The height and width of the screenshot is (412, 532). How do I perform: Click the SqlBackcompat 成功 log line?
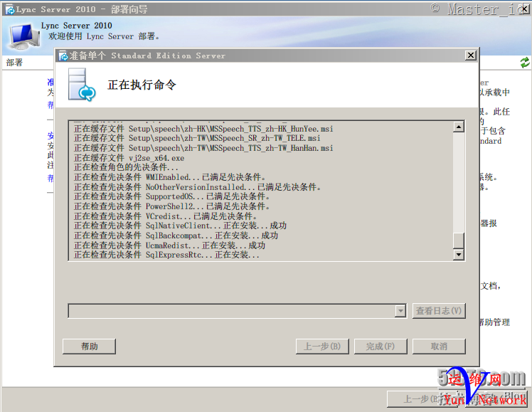(176, 236)
